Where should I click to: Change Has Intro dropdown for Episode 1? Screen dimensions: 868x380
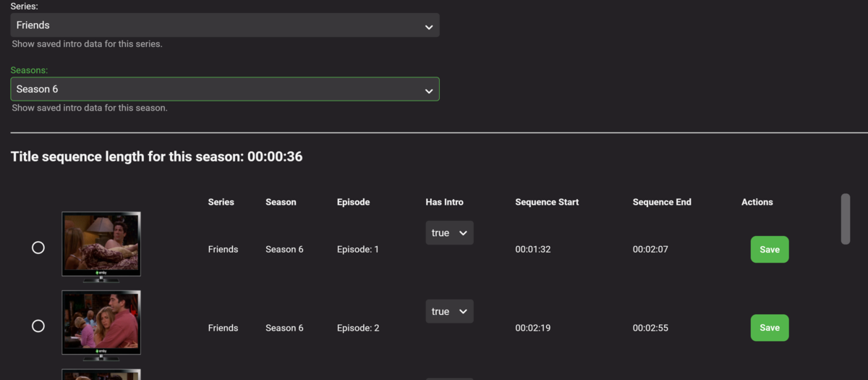(x=449, y=233)
